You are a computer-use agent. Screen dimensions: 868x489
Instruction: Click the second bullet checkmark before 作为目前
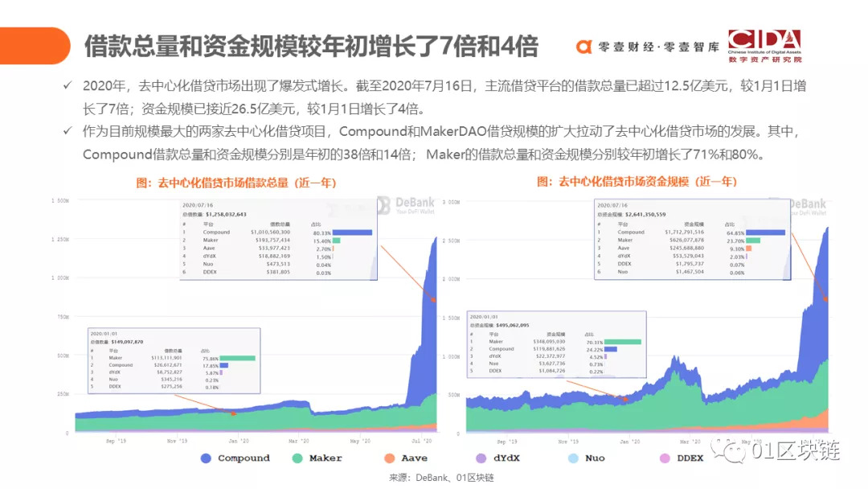coord(67,131)
